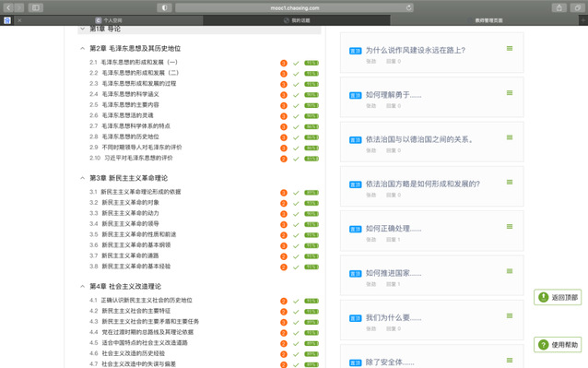The width and height of the screenshot is (588, 368).
Task: Open section 2.1 毛泽东思想的形成和发展（一）
Action: (x=134, y=63)
